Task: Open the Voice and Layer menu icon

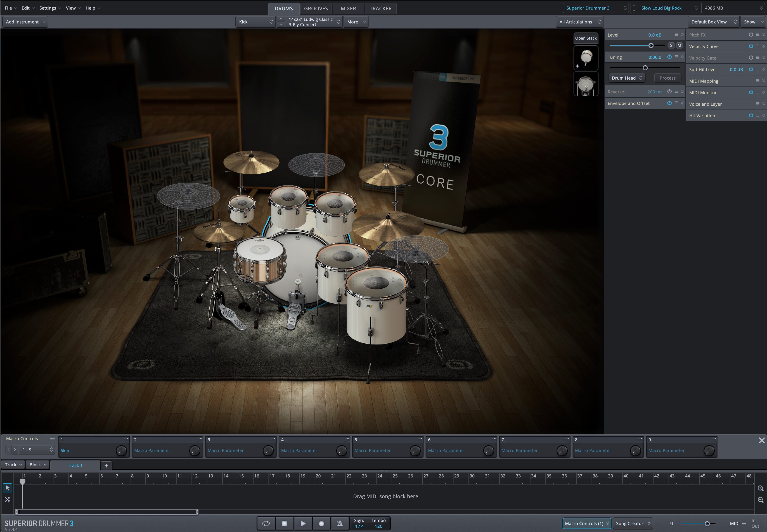Action: coord(758,104)
